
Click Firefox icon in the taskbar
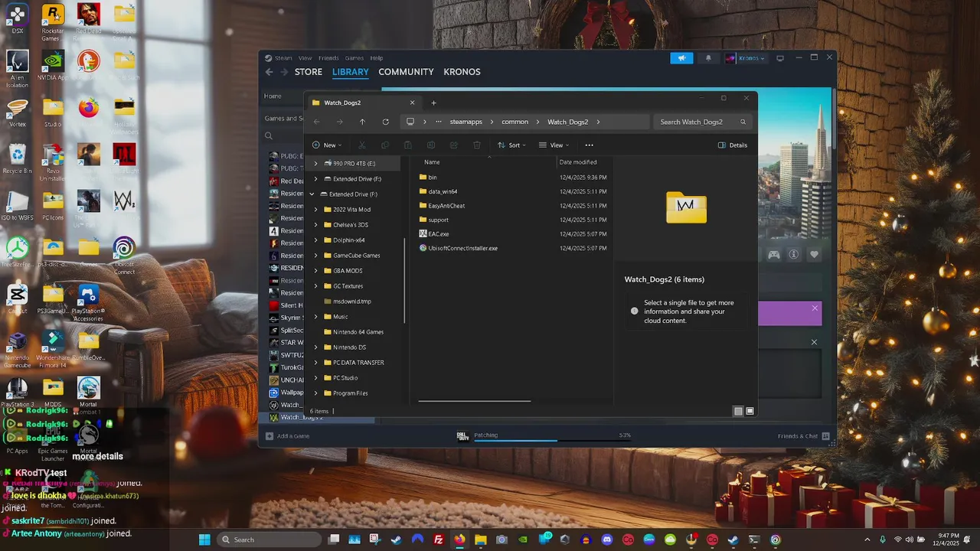(459, 540)
